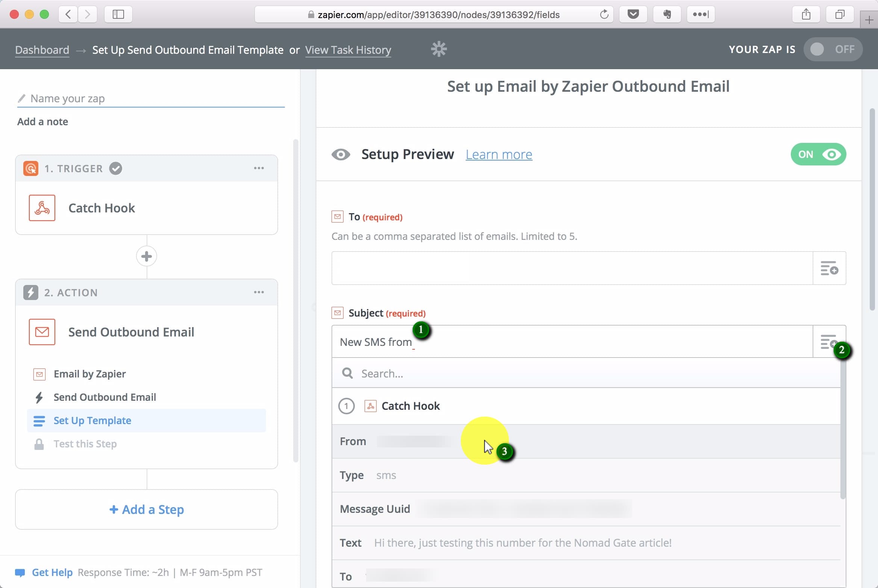The width and height of the screenshot is (878, 588).
Task: Click Add a note
Action: click(x=42, y=122)
